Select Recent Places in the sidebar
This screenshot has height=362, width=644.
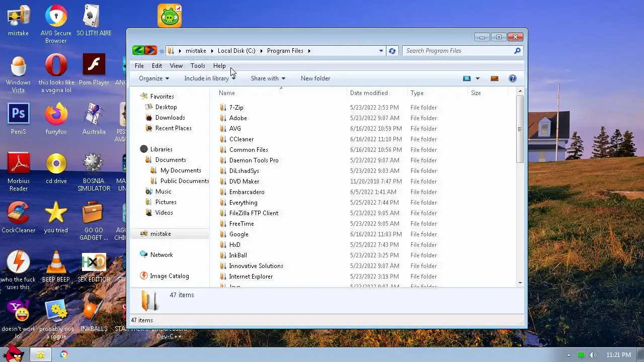(x=173, y=128)
